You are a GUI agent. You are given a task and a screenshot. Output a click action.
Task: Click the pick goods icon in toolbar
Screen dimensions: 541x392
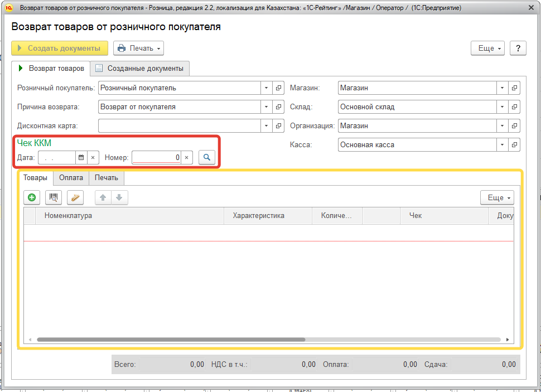tap(75, 197)
